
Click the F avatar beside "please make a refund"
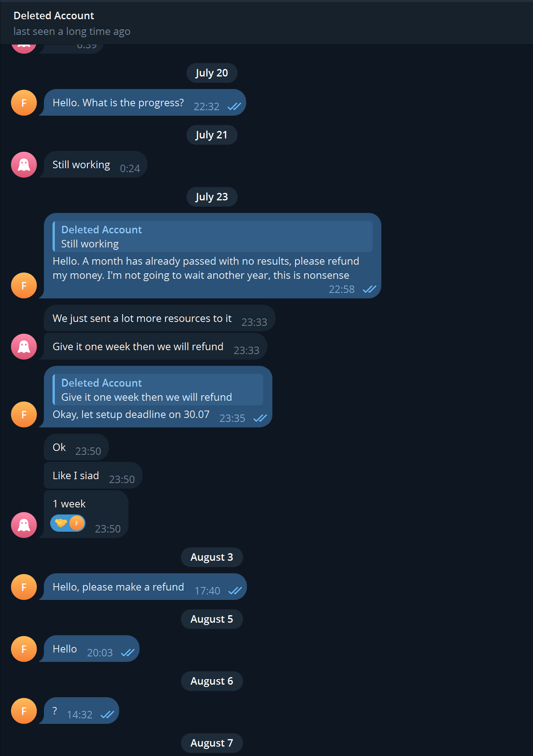click(24, 587)
